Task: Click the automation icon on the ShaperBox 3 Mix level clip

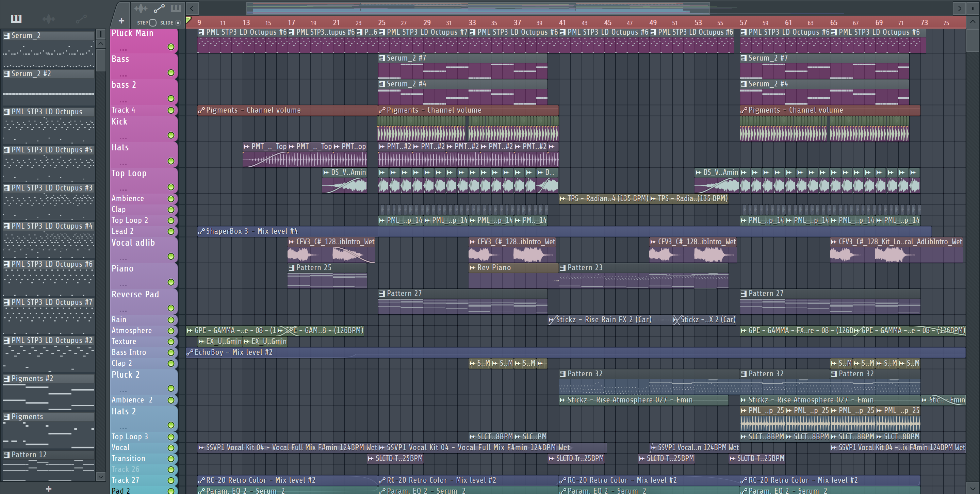Action: 202,231
